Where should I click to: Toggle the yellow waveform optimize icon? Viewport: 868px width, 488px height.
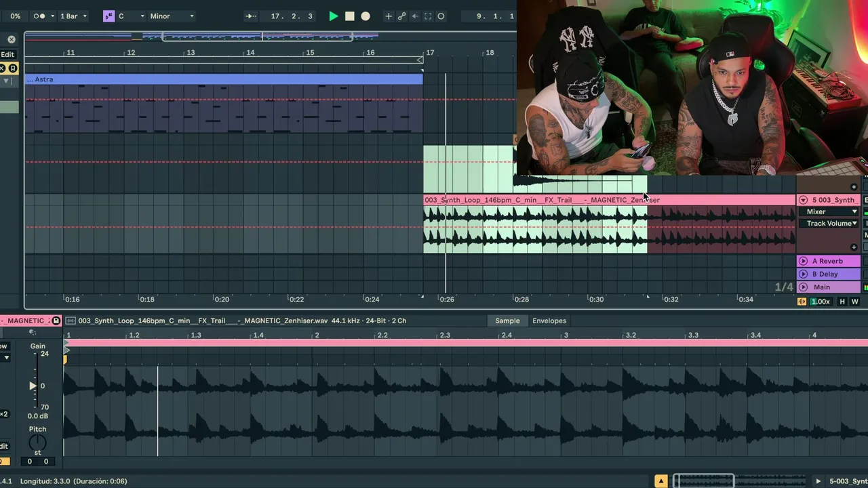[802, 302]
